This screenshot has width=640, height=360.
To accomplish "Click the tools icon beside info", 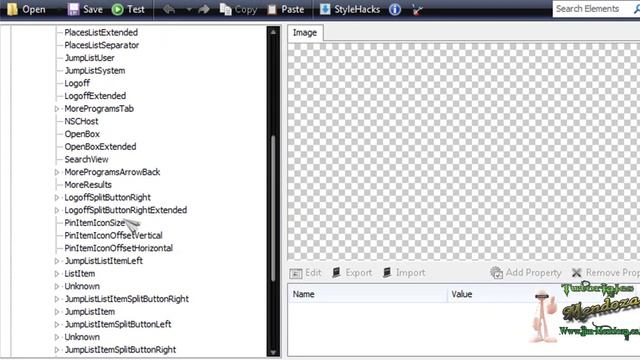I will pyautogui.click(x=417, y=10).
